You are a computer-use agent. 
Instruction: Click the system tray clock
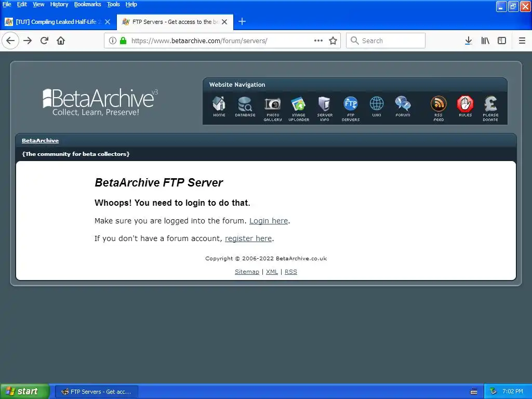(x=513, y=392)
